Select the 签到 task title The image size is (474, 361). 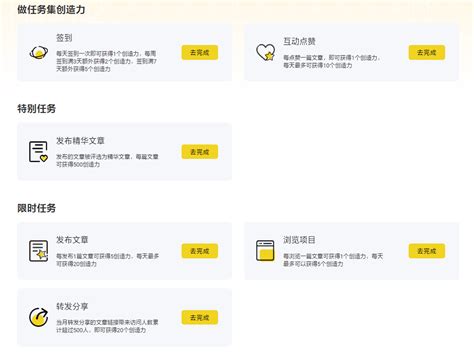[64, 38]
